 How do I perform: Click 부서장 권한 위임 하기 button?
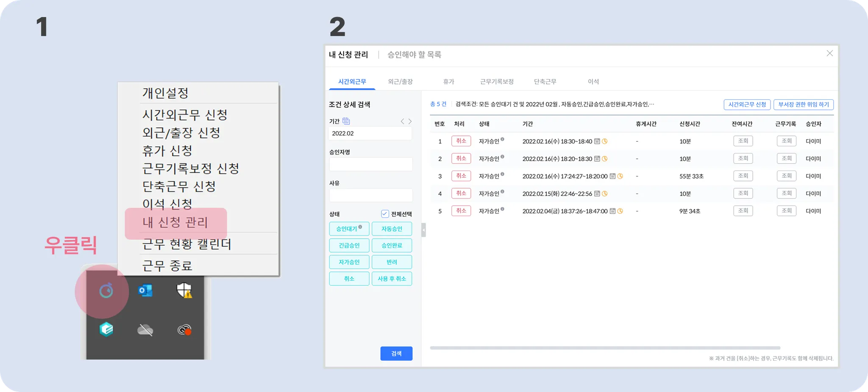(804, 104)
